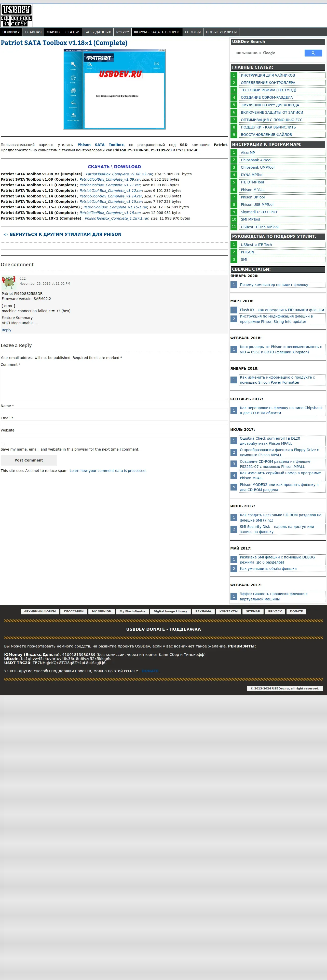Open ИНСТРУКЦИЯ ДЛЯ ЧАЙНИКОВ article
327x980 pixels.
282,75
